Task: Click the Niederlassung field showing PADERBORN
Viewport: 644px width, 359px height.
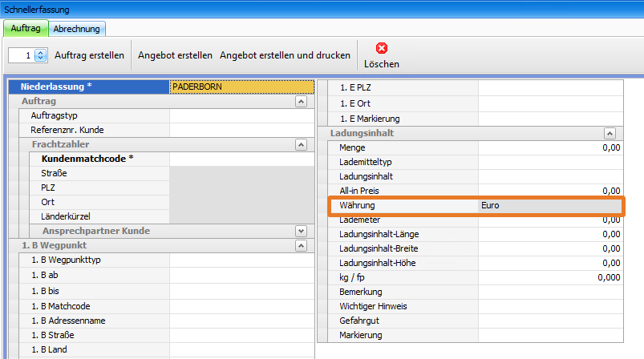Action: pos(241,87)
